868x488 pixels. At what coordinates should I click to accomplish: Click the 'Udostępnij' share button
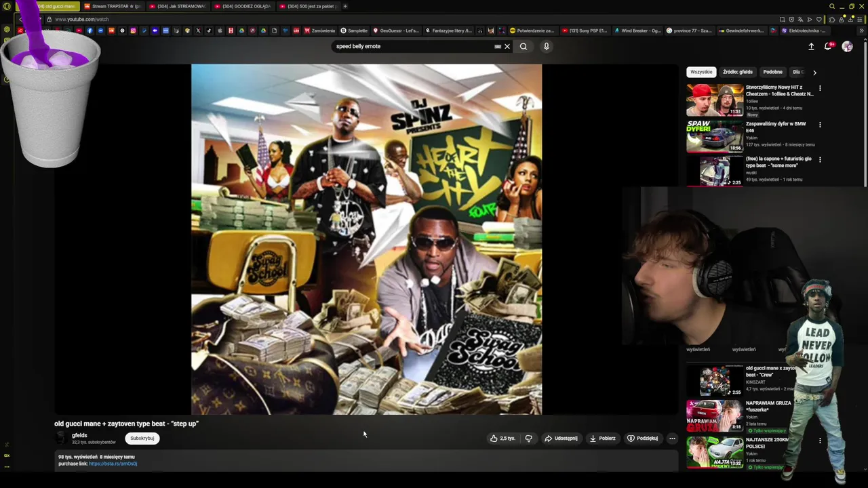[x=561, y=438]
